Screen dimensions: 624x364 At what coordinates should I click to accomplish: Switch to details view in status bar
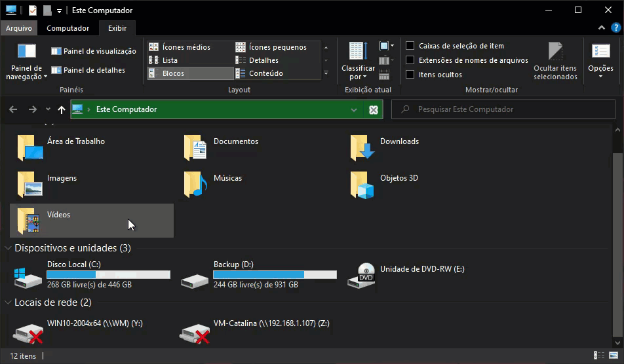598,355
